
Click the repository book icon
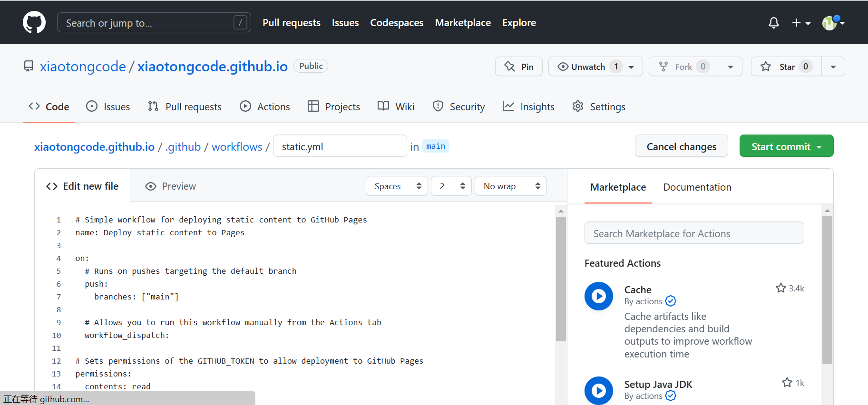(29, 66)
